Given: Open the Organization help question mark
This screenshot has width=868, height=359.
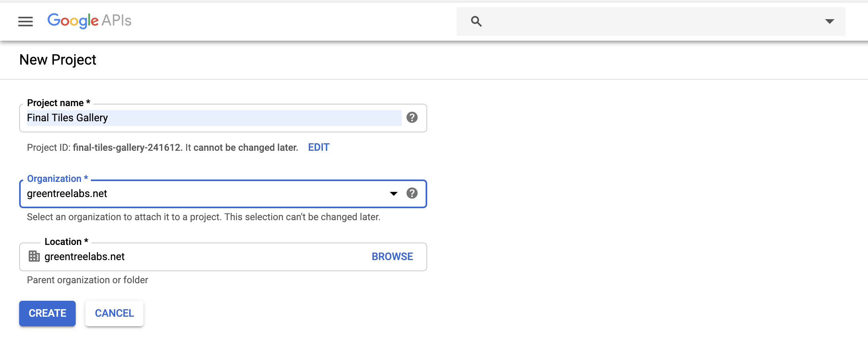Looking at the screenshot, I should click(412, 193).
